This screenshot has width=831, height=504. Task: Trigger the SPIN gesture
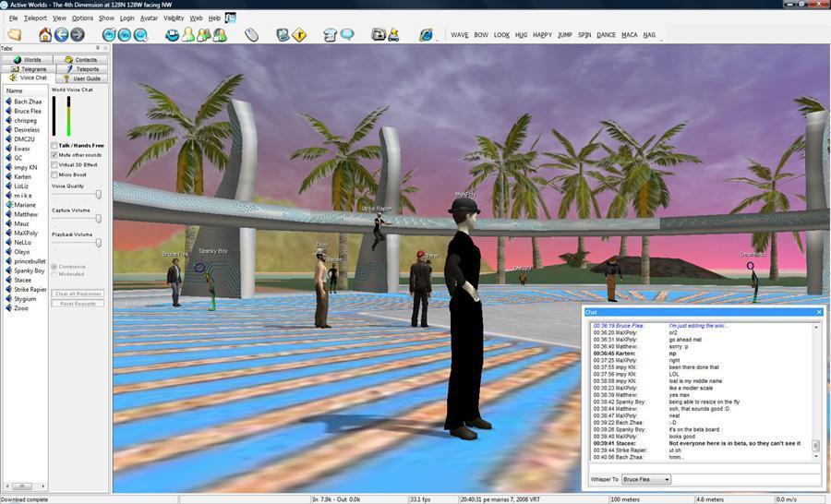point(584,35)
